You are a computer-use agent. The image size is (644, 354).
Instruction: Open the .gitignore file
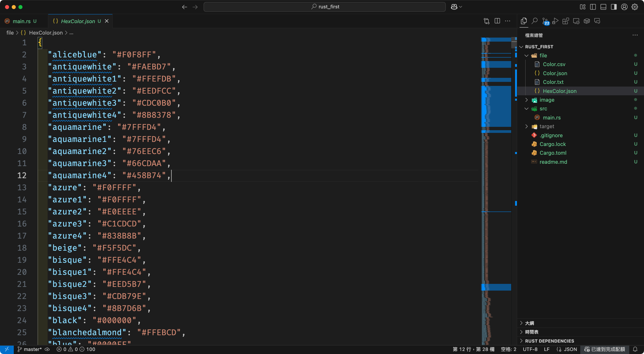(551, 136)
